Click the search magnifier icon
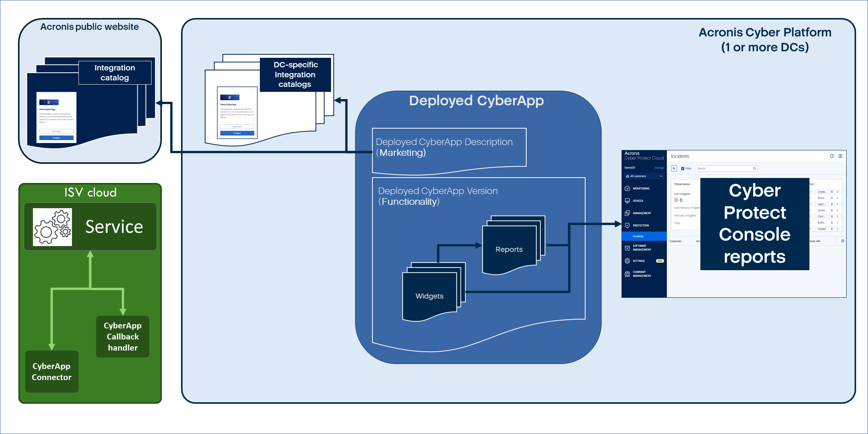Viewport: 868px width, 434px height. (x=754, y=168)
